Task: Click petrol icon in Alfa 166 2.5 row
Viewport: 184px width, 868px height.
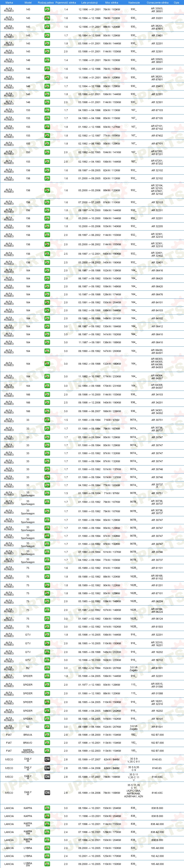Action: coord(47,403)
